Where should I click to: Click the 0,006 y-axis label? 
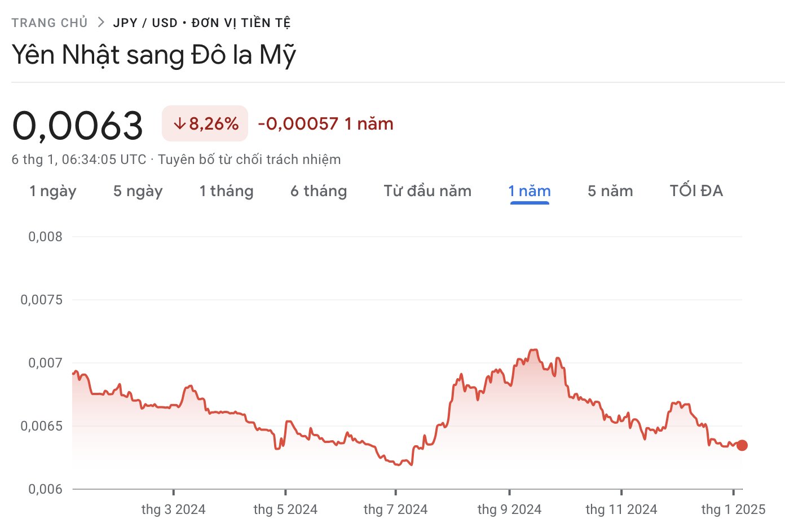tap(46, 489)
